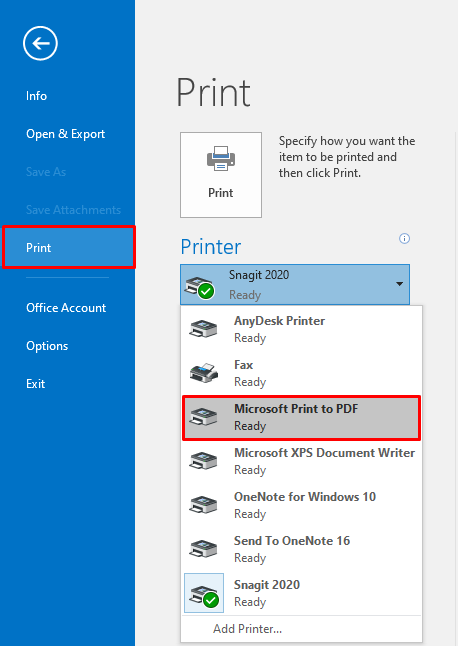Go back using the circled arrow icon
Screen dimensions: 458x646
[x=40, y=43]
